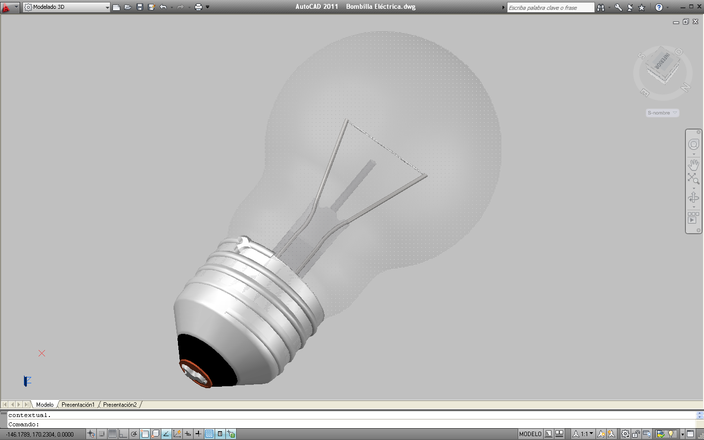The image size is (704, 440).
Task: Toggle Quick Properties in status bar
Action: click(x=220, y=434)
